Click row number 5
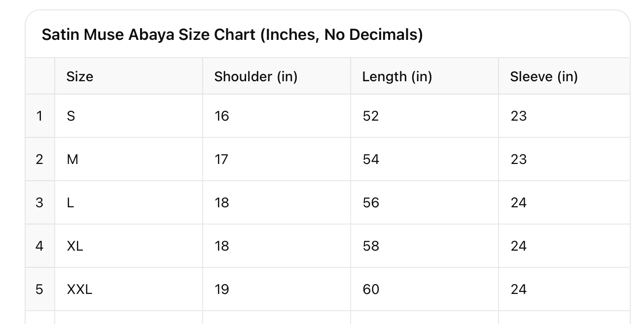This screenshot has height=324, width=644. coord(39,290)
